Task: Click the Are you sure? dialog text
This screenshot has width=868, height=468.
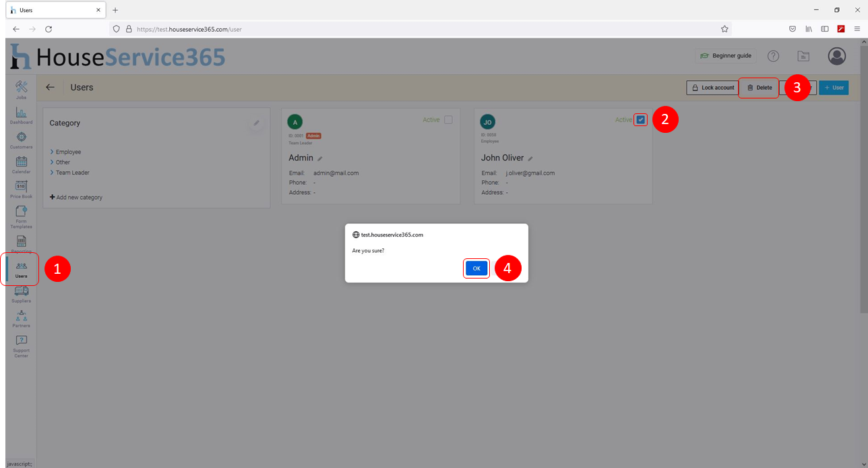Action: [x=368, y=251]
